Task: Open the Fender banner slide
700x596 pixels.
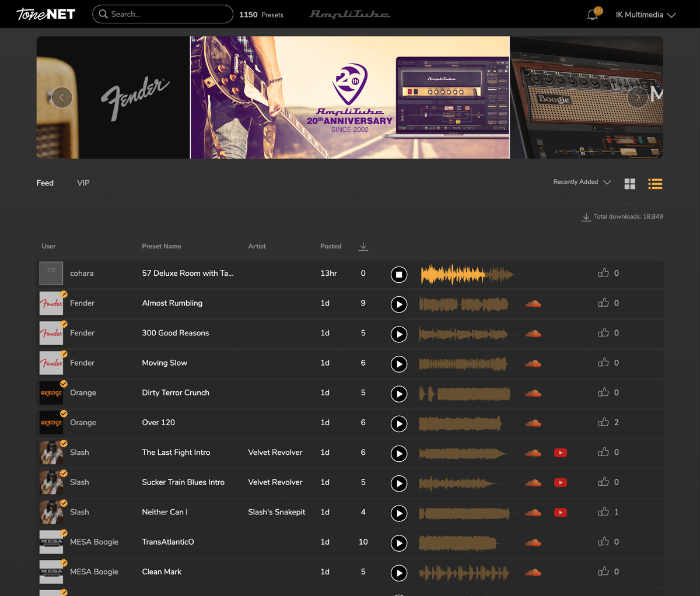Action: (x=113, y=97)
